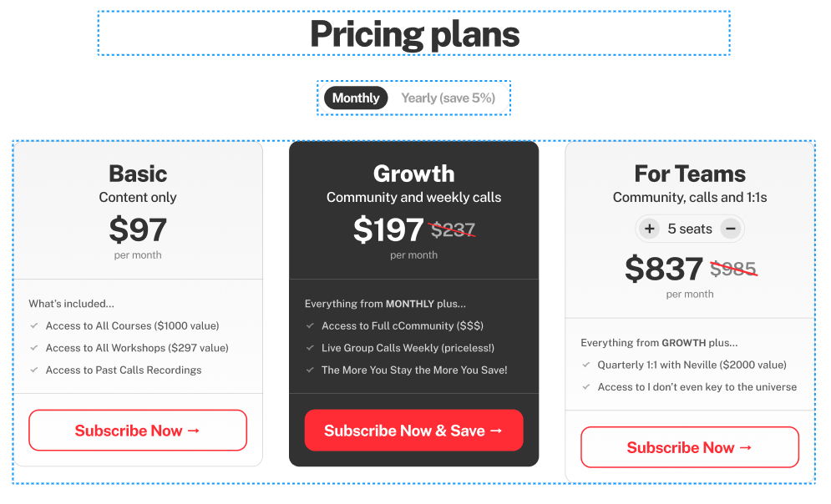Click the minus icon to reduce seats
Viewport: 831px width, 504px height.
[x=731, y=228]
